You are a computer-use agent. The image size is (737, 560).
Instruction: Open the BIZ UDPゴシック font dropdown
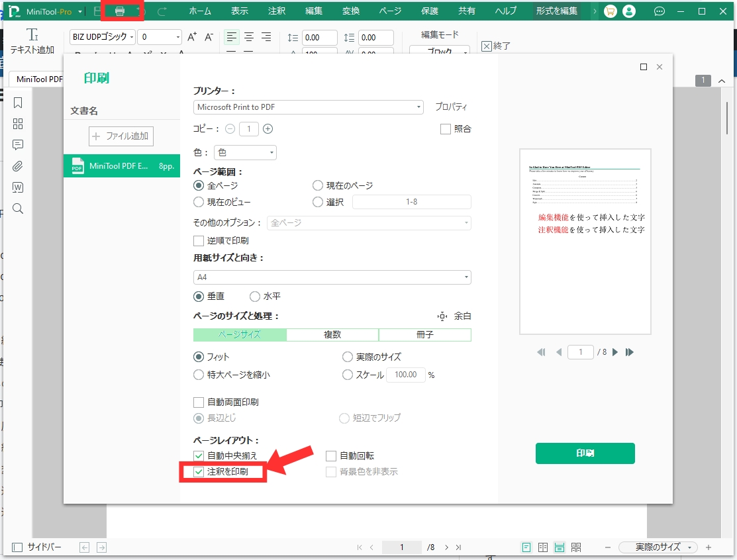[x=103, y=37]
